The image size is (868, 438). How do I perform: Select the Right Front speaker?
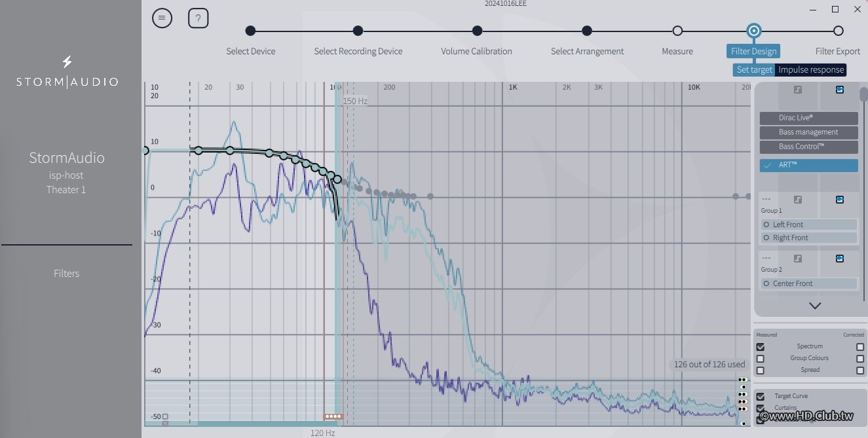point(809,238)
